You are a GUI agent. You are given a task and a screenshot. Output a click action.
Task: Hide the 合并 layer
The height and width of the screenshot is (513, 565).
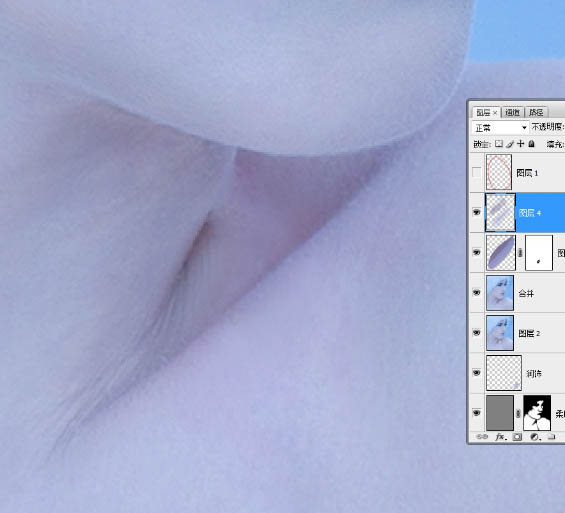pos(476,292)
